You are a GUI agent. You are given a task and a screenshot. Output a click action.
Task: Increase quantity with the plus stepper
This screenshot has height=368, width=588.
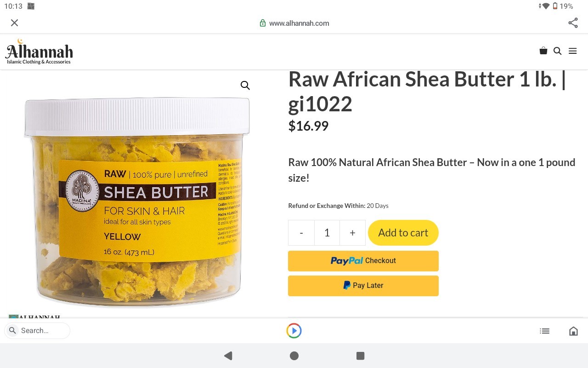(x=352, y=232)
